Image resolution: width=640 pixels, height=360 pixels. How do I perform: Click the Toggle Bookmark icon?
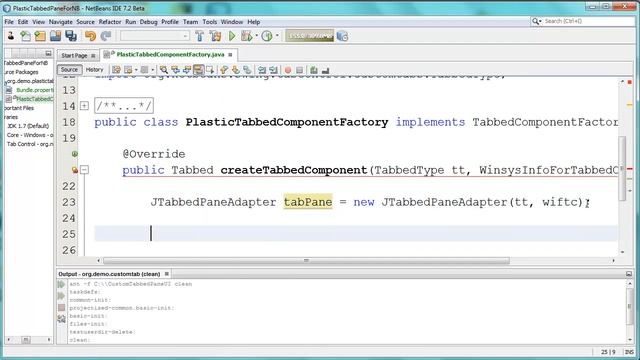[x=247, y=70]
